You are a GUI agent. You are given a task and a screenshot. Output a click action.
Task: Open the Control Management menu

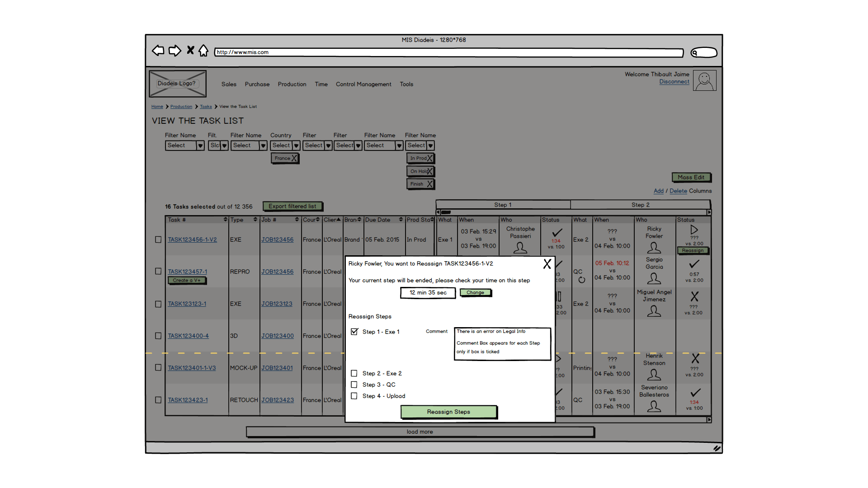tap(363, 84)
